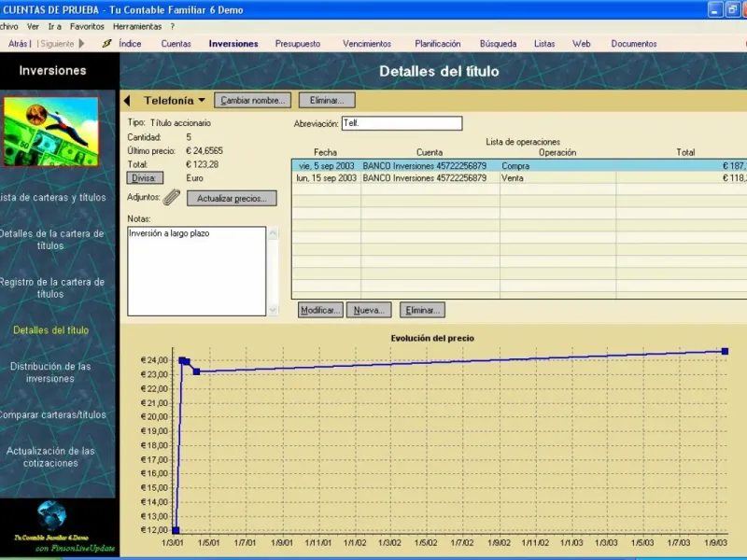The image size is (747, 560).
Task: Click the Modificar... button
Action: pos(320,311)
